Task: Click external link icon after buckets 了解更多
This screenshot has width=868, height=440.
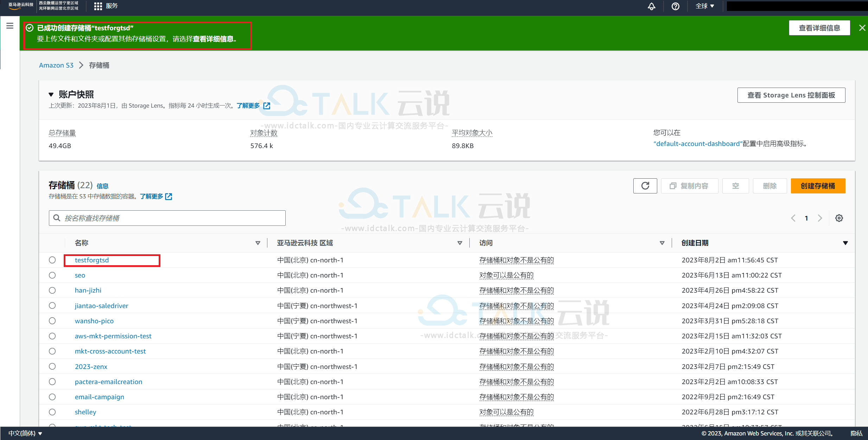Action: 169,197
